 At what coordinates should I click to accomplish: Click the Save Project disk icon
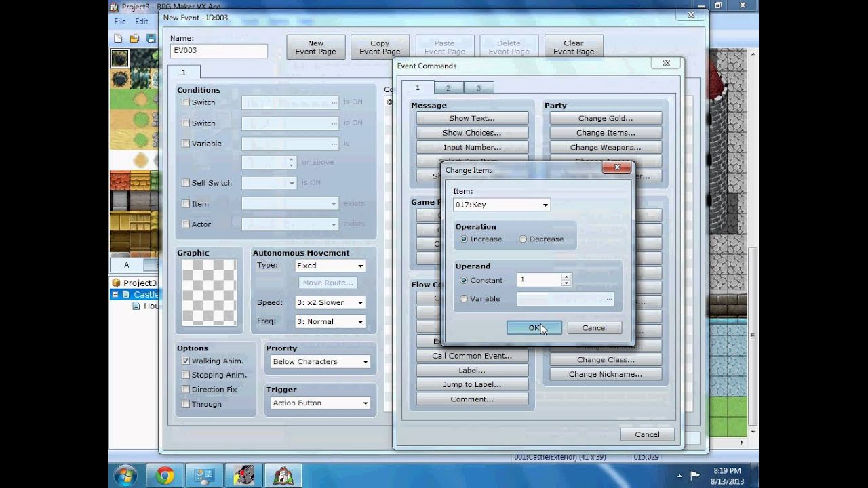click(151, 39)
